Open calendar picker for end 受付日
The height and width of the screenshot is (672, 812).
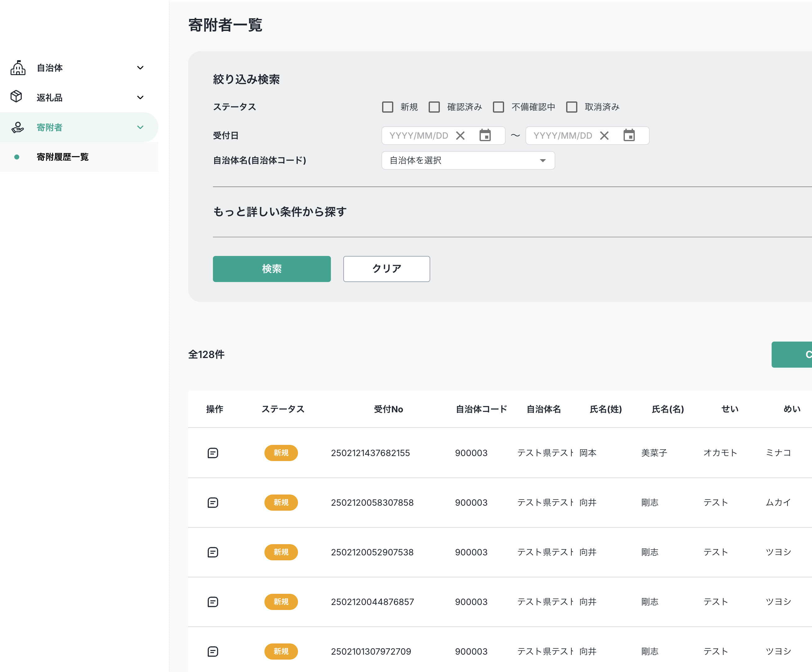click(x=629, y=136)
